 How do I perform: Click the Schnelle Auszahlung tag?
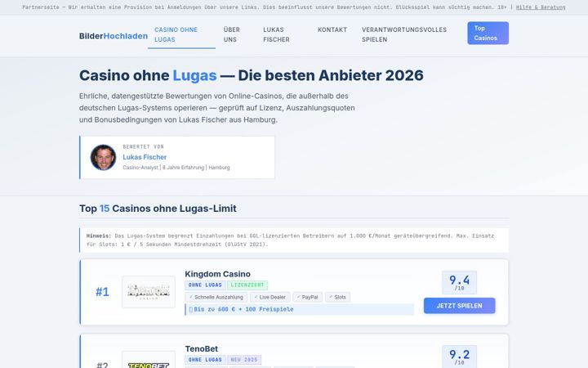pyautogui.click(x=216, y=297)
